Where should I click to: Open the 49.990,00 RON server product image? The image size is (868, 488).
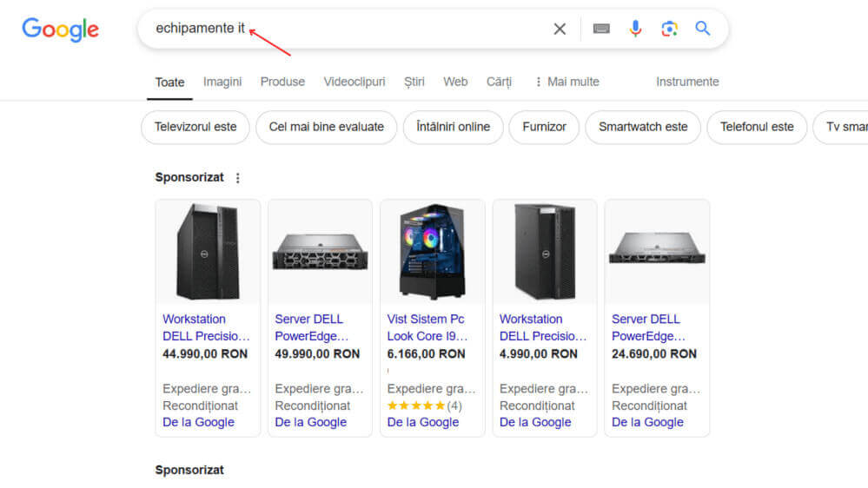click(x=320, y=252)
